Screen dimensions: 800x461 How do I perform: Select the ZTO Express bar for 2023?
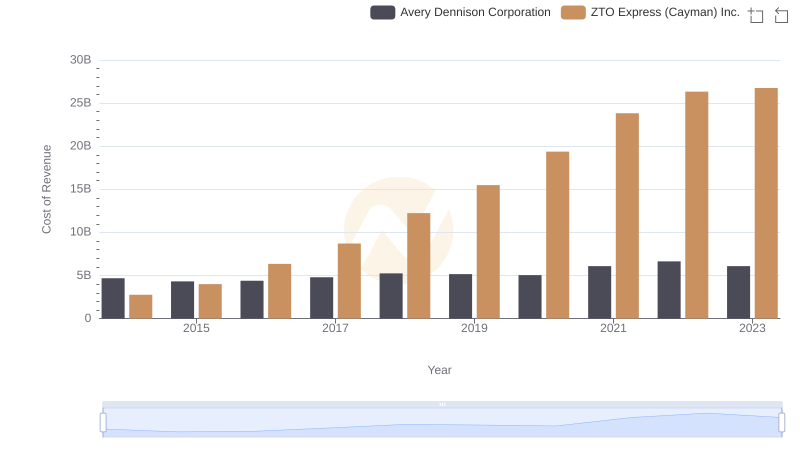(x=766, y=203)
